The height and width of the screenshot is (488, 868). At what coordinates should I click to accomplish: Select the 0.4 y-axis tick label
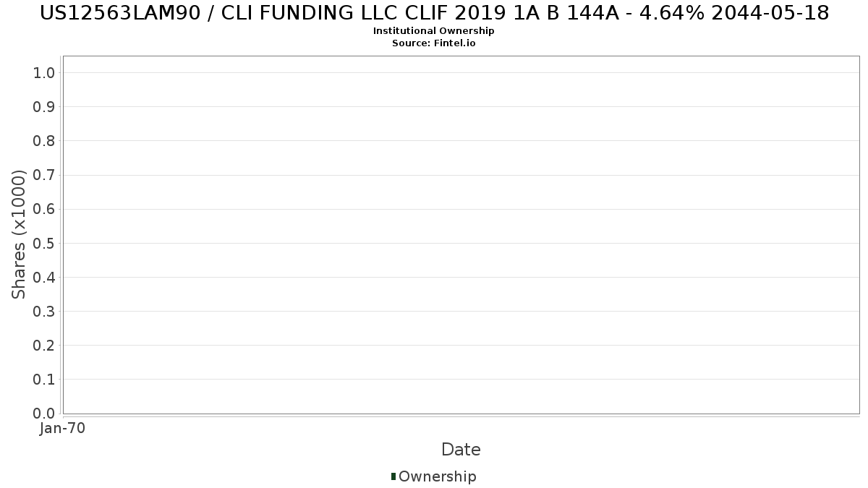[x=44, y=277]
